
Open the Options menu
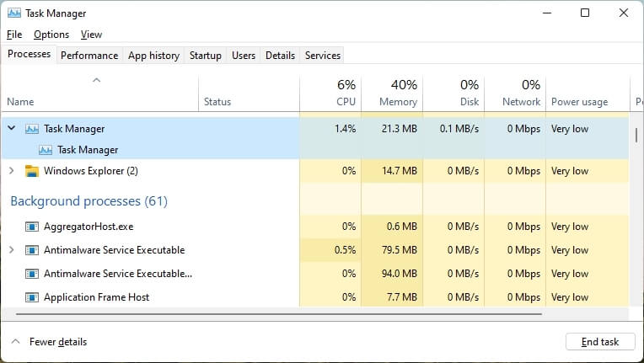pos(51,35)
